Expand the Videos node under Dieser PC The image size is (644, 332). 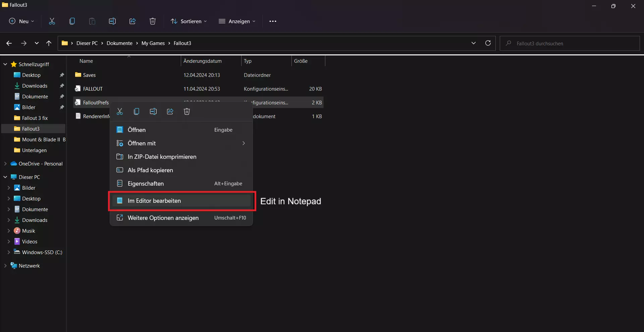pos(9,241)
